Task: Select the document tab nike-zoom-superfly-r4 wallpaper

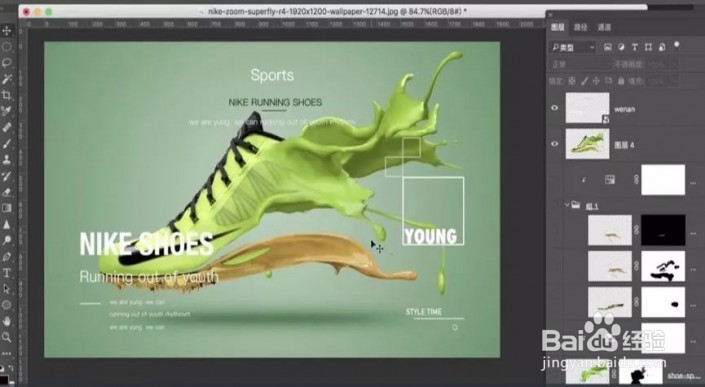Action: (338, 11)
